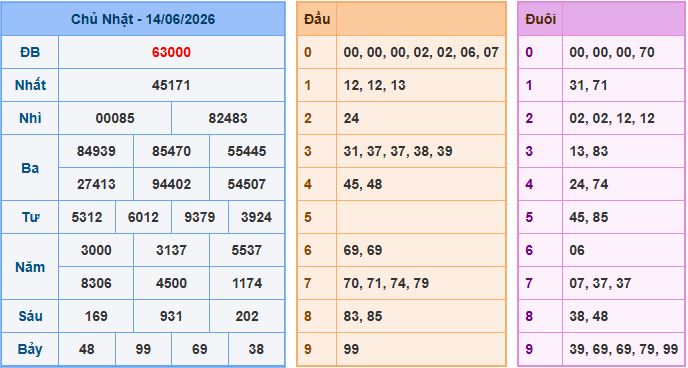Click Sáu prize number 169
Screen dimensions: 688x368
coord(96,316)
